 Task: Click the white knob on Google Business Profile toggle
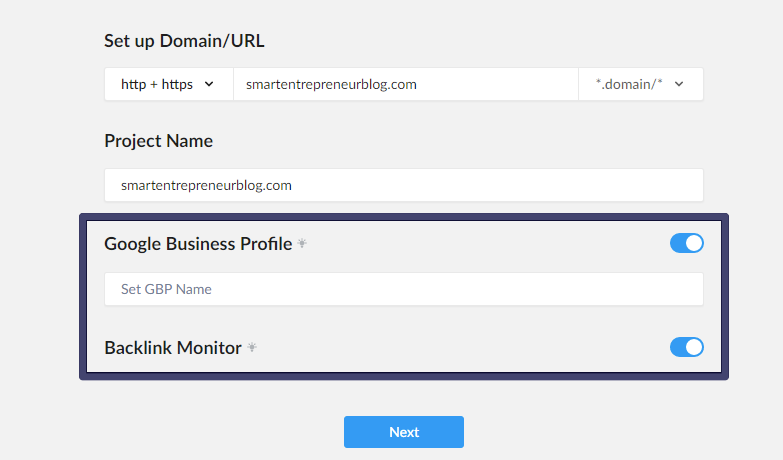click(x=694, y=243)
